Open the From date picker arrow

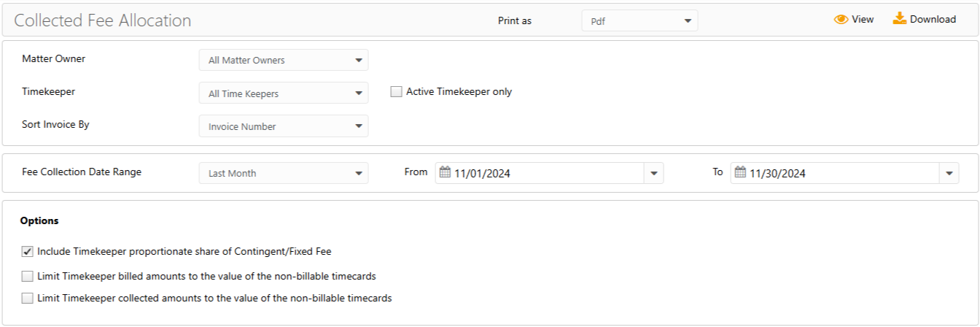point(653,173)
